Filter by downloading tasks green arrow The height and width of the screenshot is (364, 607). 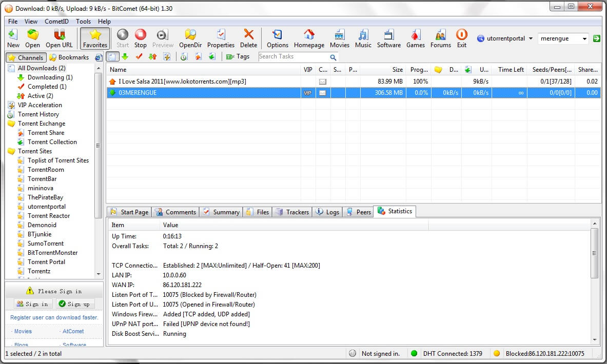[125, 57]
